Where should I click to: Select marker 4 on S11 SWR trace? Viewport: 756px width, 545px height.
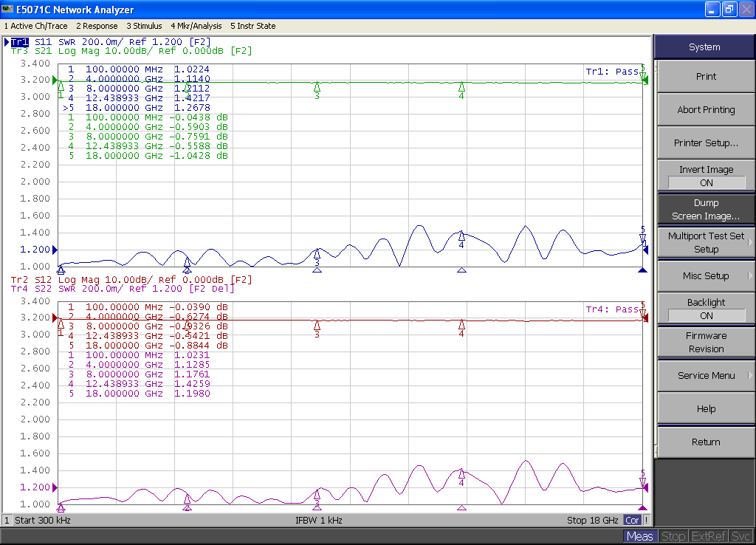[461, 236]
